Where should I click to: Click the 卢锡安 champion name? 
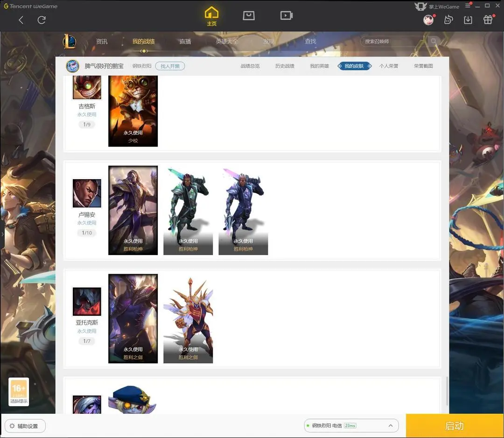tap(87, 215)
